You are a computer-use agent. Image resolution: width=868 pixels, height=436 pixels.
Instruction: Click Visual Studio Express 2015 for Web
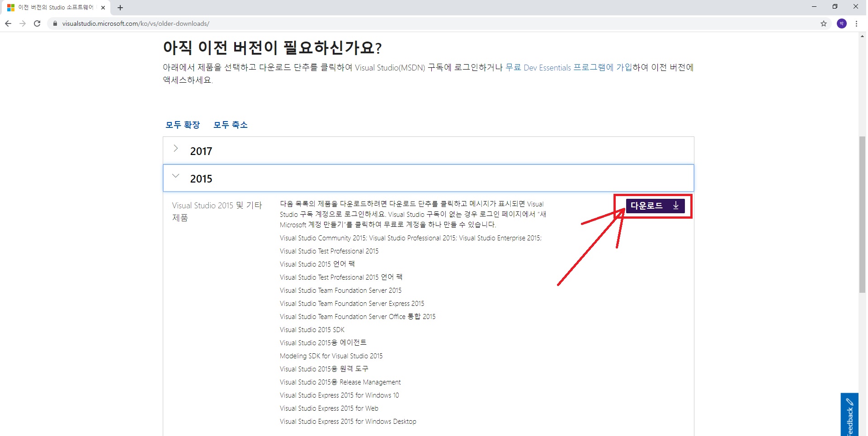click(x=329, y=408)
